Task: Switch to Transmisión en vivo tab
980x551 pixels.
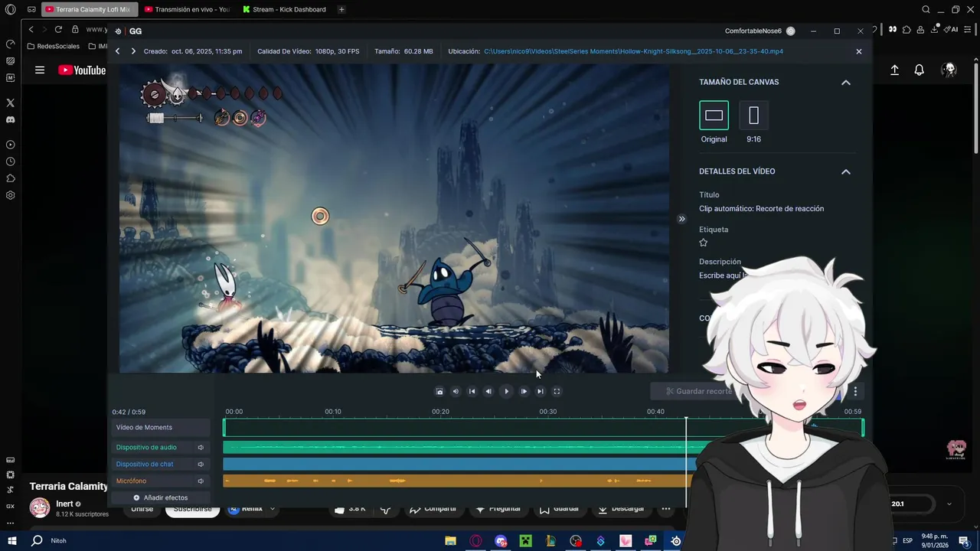Action: point(187,9)
